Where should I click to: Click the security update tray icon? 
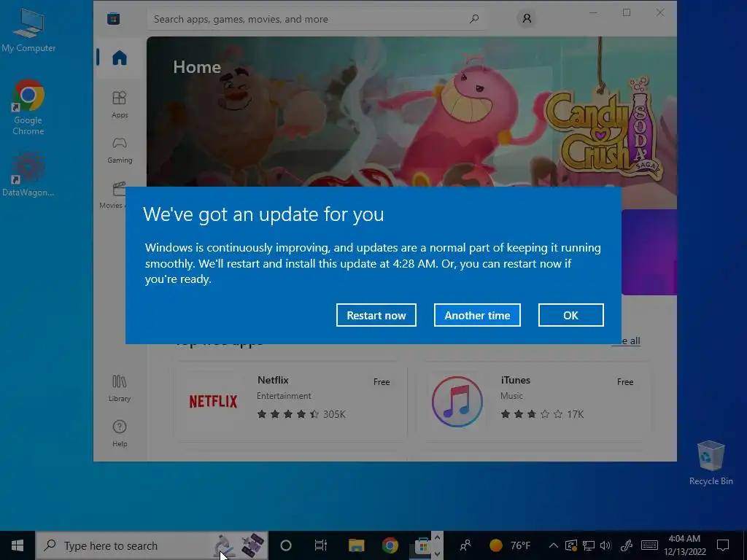tap(570, 545)
